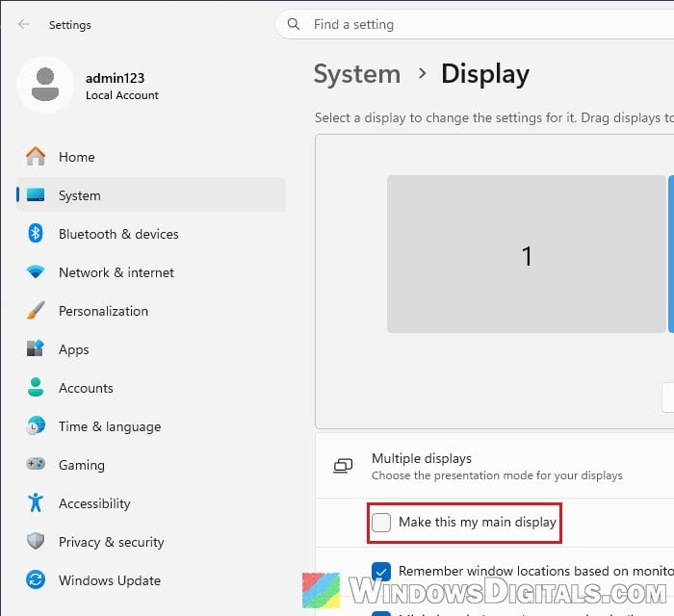Click the Wi-Fi network icon
674x616 pixels.
point(36,272)
